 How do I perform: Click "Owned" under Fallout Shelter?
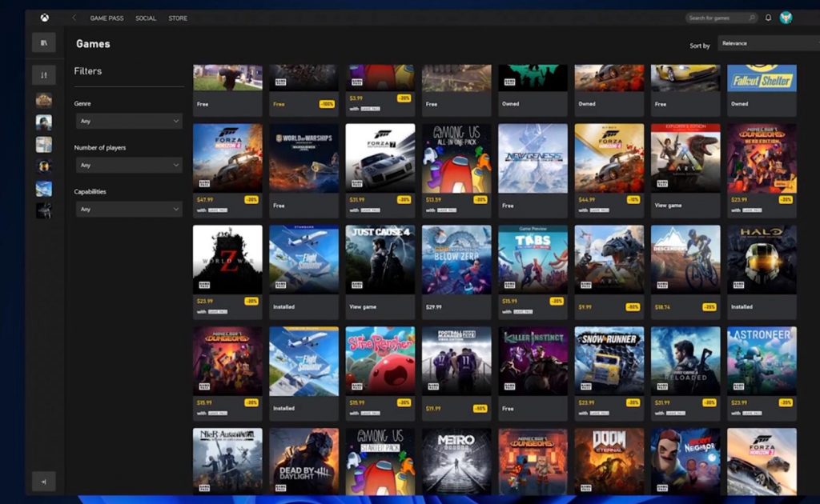pos(739,104)
